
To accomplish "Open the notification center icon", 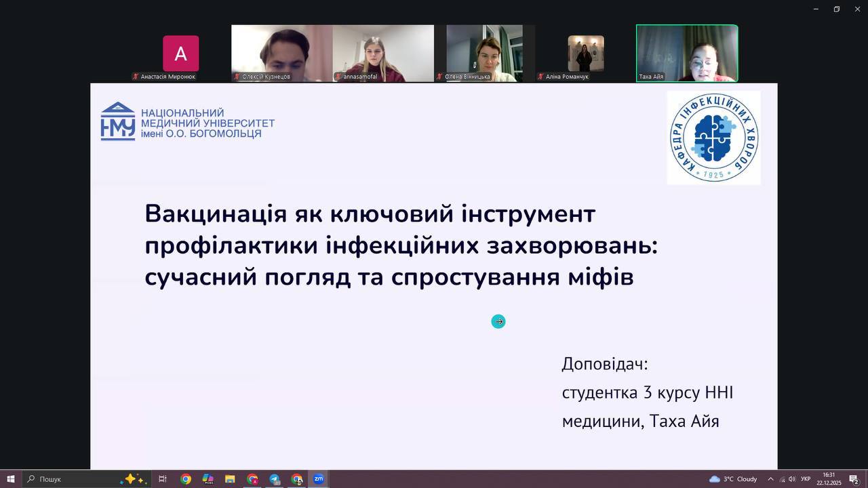I will click(x=854, y=479).
